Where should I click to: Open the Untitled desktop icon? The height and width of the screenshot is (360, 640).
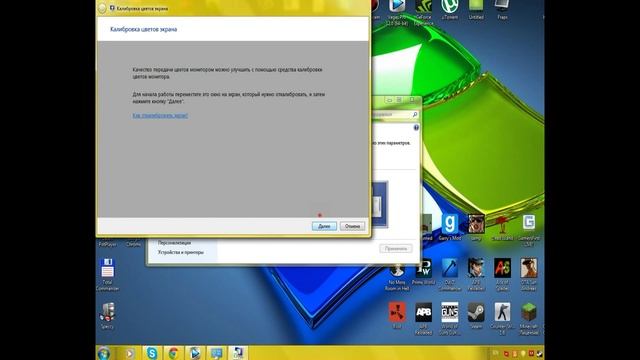(x=476, y=10)
